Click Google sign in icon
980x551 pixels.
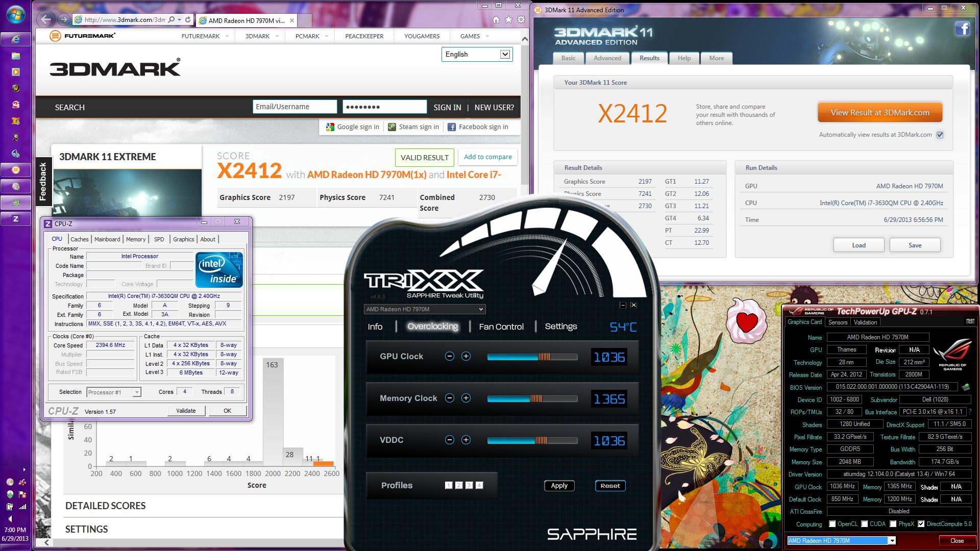coord(330,127)
